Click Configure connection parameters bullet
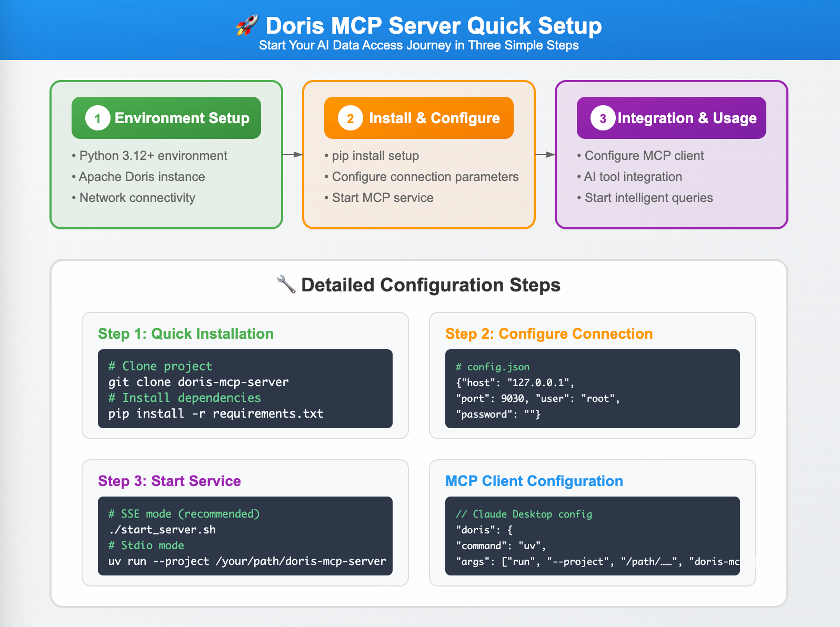The width and height of the screenshot is (840, 627). point(422,177)
